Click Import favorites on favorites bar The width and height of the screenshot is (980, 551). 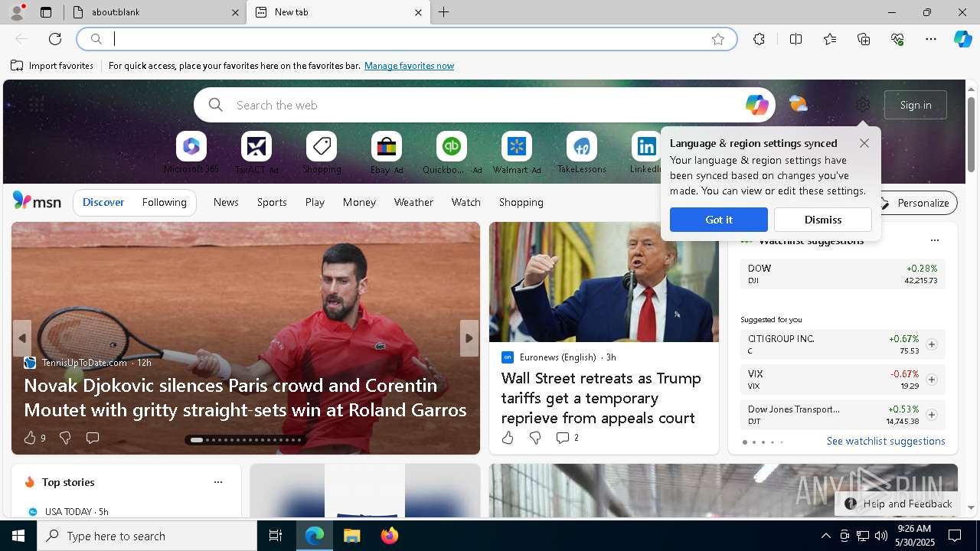pyautogui.click(x=52, y=66)
